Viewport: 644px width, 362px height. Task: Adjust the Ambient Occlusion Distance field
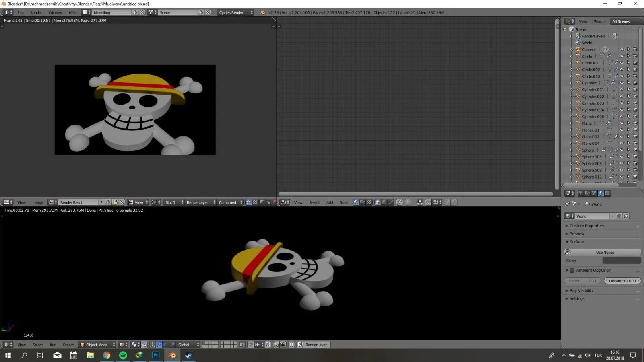tap(622, 281)
